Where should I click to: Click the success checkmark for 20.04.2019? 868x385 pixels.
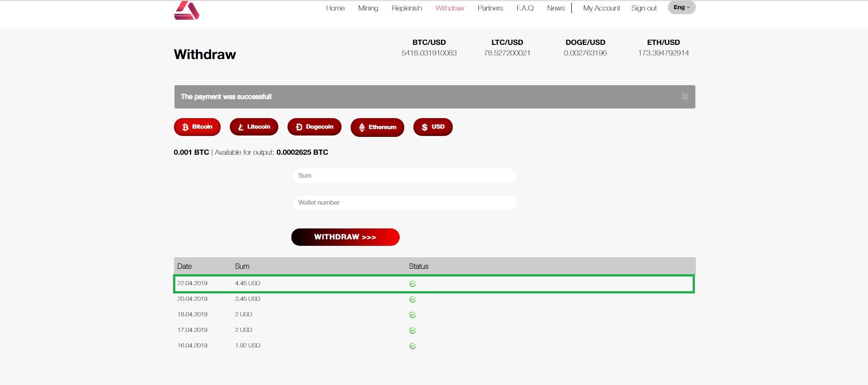point(412,299)
